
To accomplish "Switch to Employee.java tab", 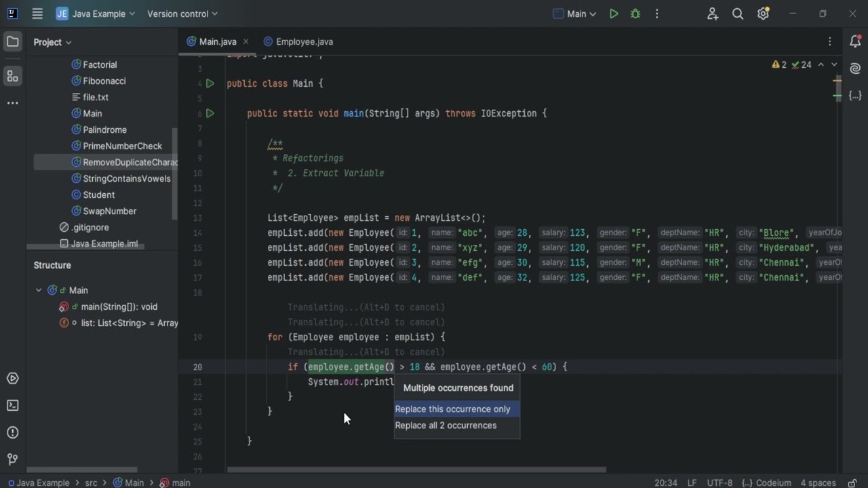I will [x=298, y=41].
